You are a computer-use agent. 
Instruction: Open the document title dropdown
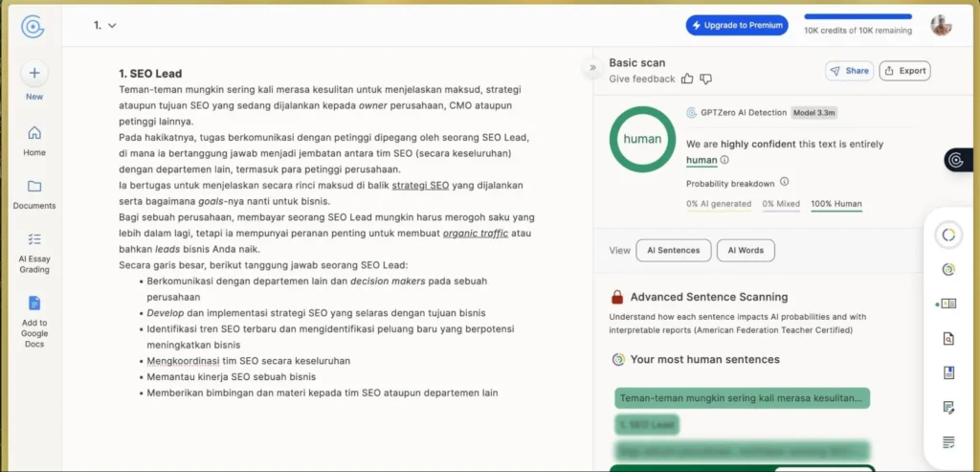[112, 26]
